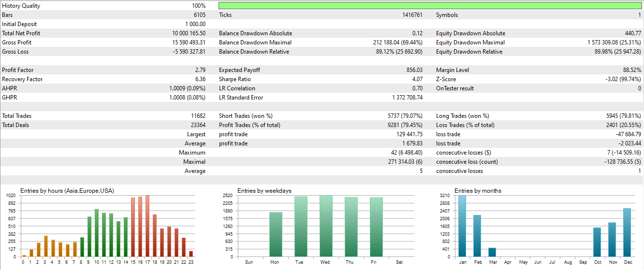Select the average loss trade "-2 023.44"
Viewport: 644px width, 270px height.
coord(630,143)
